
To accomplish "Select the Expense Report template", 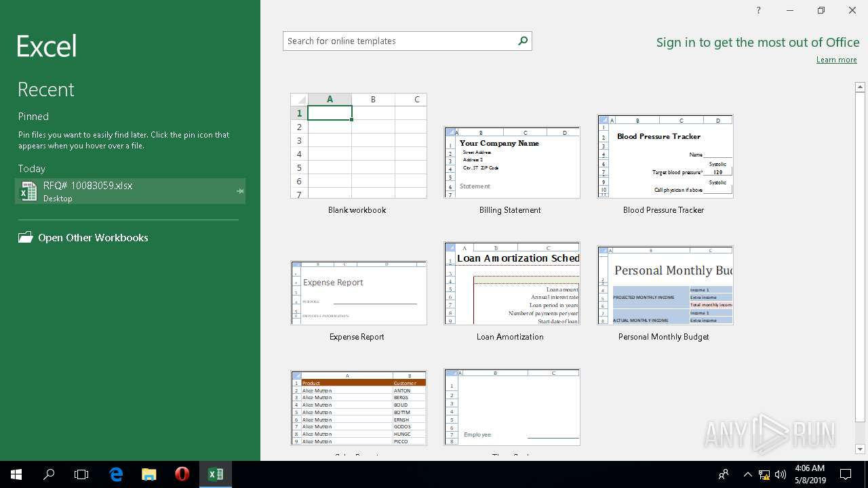I will (359, 293).
